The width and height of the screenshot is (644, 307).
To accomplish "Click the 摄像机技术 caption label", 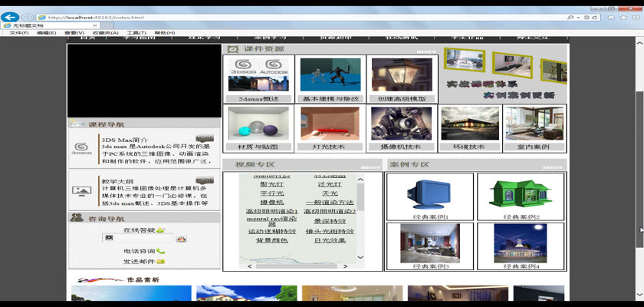I will (402, 147).
